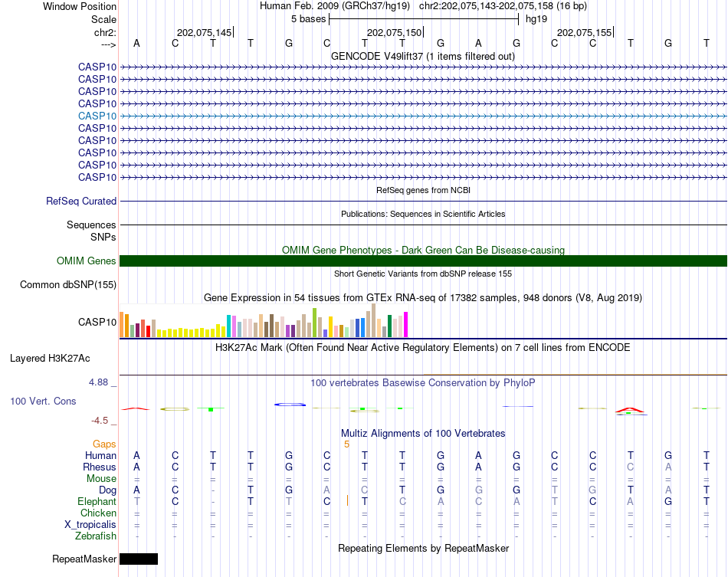Click the 100 Vert. Cons track label
Image resolution: width=728 pixels, height=577 pixels.
click(x=43, y=401)
